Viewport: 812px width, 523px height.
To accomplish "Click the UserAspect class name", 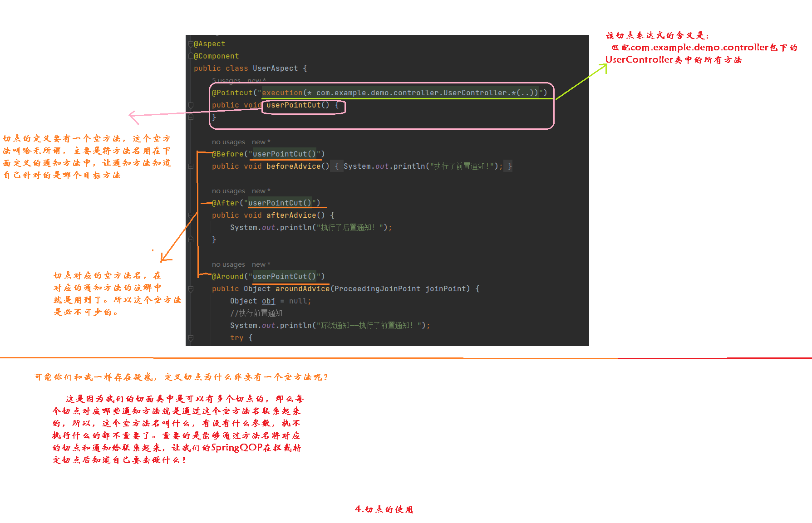I will pyautogui.click(x=275, y=68).
